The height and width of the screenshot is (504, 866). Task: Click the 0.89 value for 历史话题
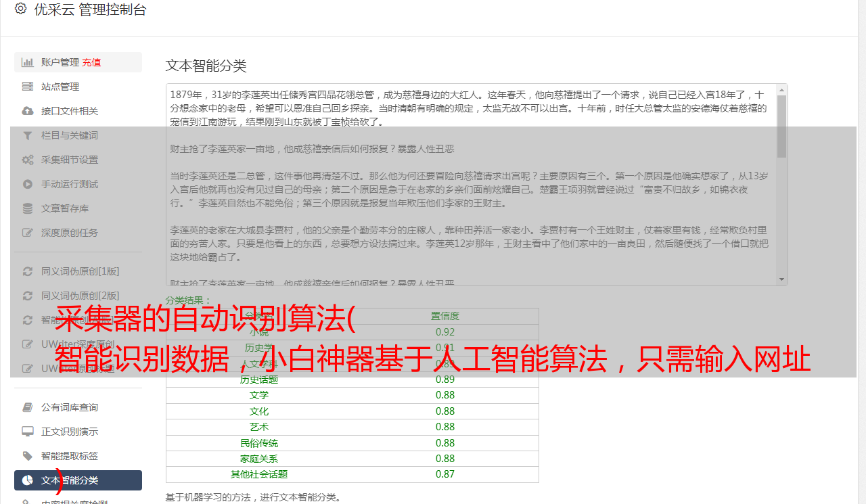point(445,380)
